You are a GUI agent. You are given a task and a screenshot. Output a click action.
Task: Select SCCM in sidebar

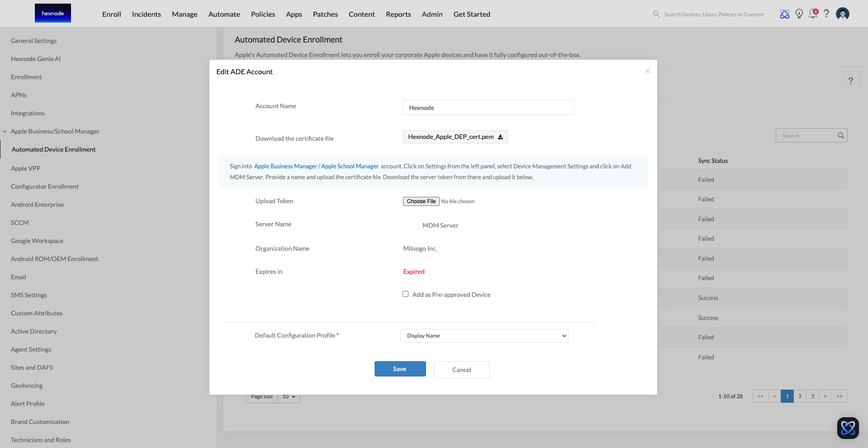pyautogui.click(x=19, y=223)
